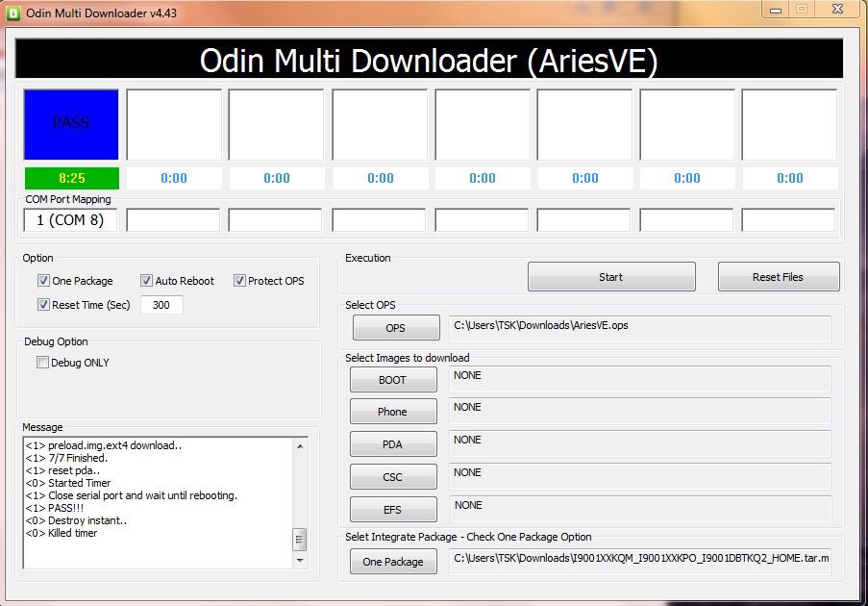This screenshot has width=868, height=606.
Task: Click the log line '<0> Destroy instant..'
Action: 76,520
